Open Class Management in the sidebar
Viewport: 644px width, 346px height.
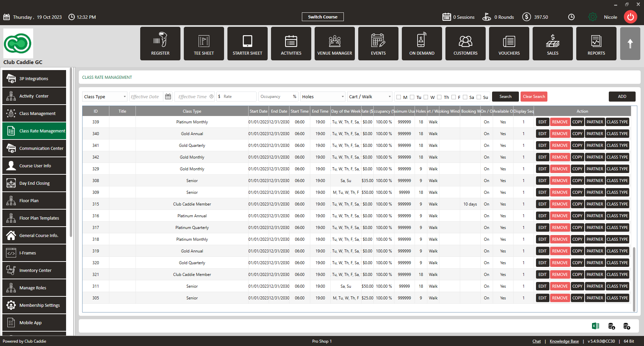[34, 113]
